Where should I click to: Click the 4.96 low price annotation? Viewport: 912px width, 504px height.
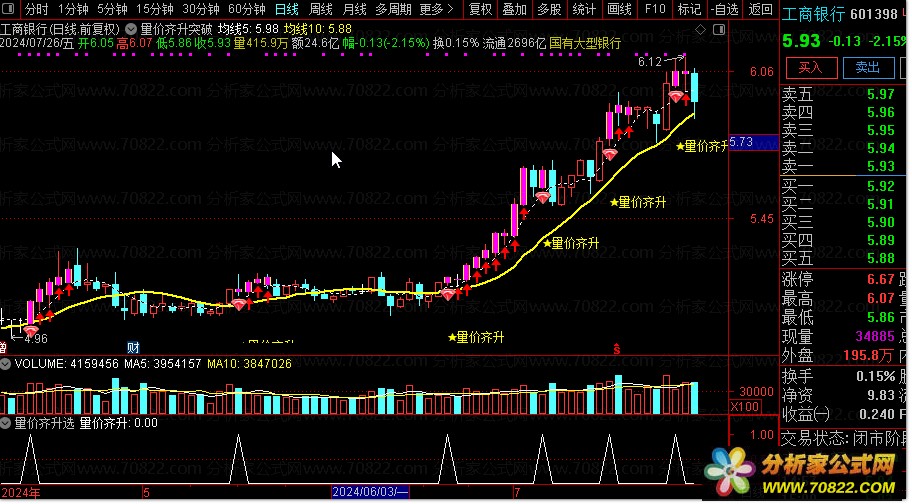35,338
